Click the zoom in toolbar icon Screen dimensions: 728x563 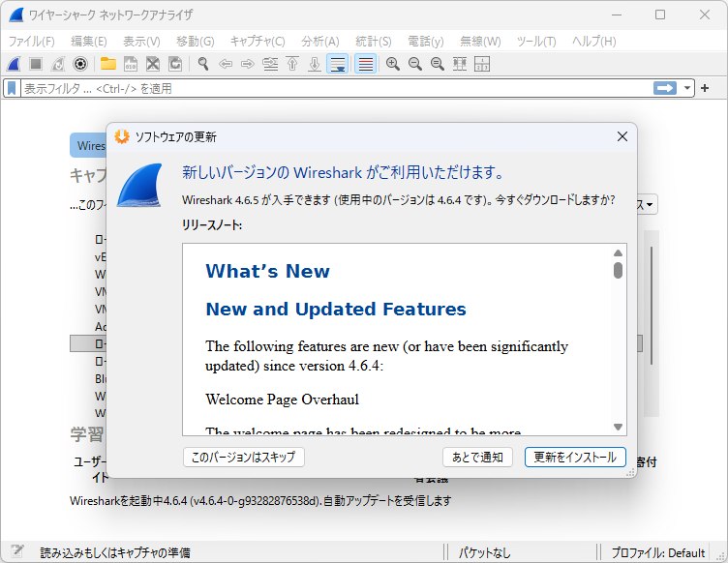[x=393, y=64]
